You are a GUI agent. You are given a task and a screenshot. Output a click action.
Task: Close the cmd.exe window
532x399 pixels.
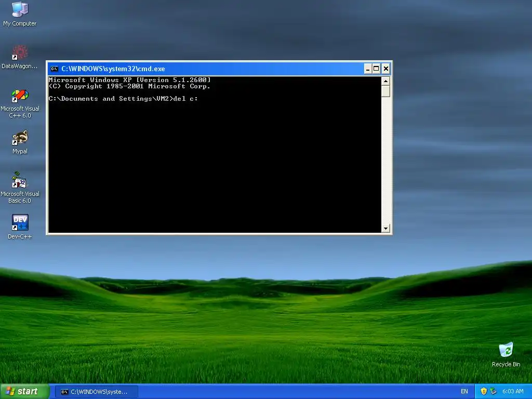pyautogui.click(x=386, y=69)
